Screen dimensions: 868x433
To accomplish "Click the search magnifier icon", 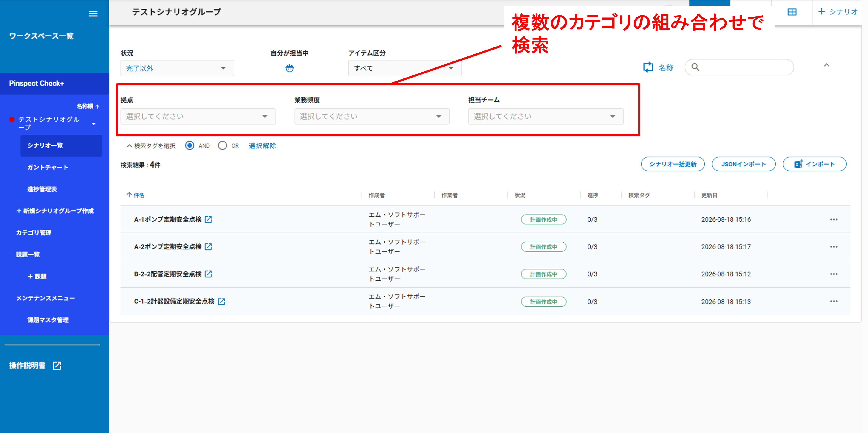I will (x=695, y=67).
